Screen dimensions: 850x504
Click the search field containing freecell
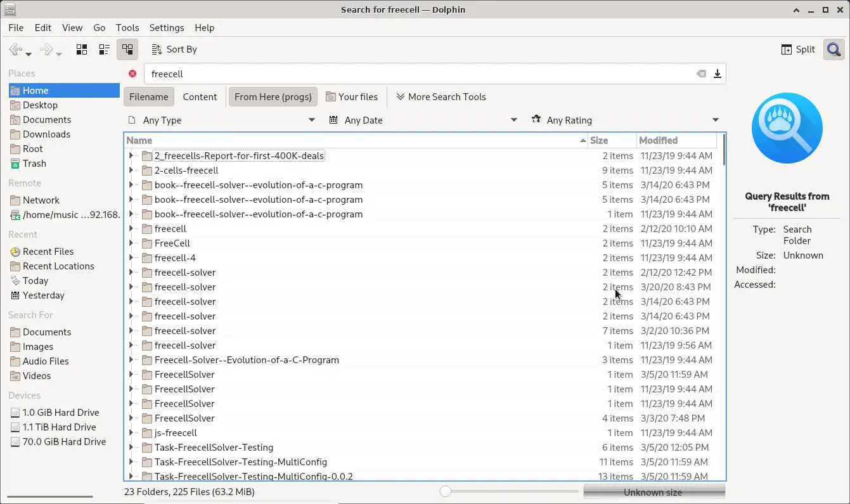coord(418,74)
